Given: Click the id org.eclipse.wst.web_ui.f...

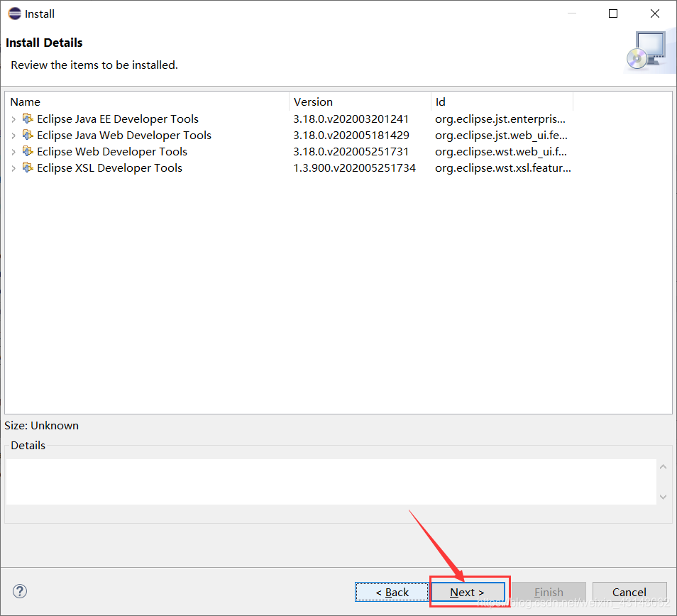Looking at the screenshot, I should pos(501,152).
